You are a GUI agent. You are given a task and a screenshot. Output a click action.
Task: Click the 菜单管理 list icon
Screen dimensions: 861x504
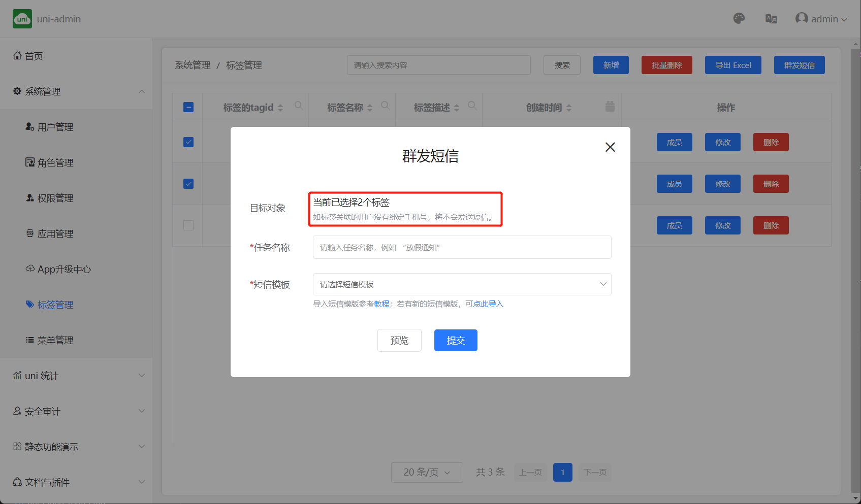[30, 340]
